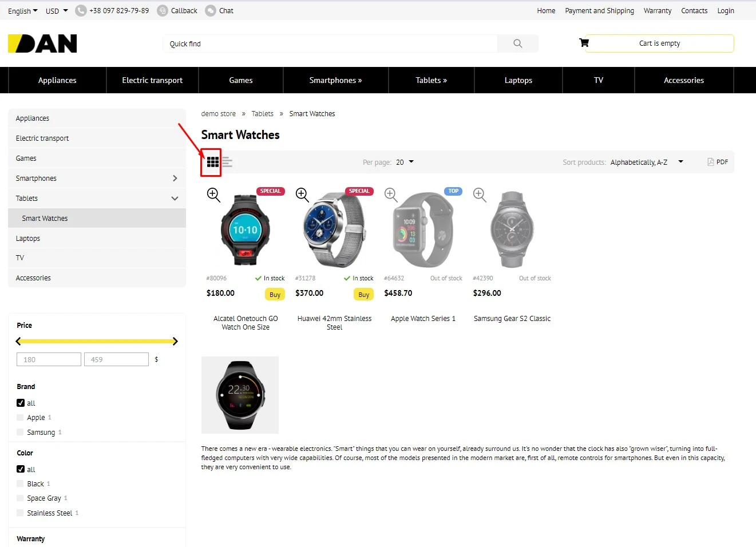Open the Chat messenger icon
Image resolution: width=756 pixels, height=547 pixels.
coord(208,10)
